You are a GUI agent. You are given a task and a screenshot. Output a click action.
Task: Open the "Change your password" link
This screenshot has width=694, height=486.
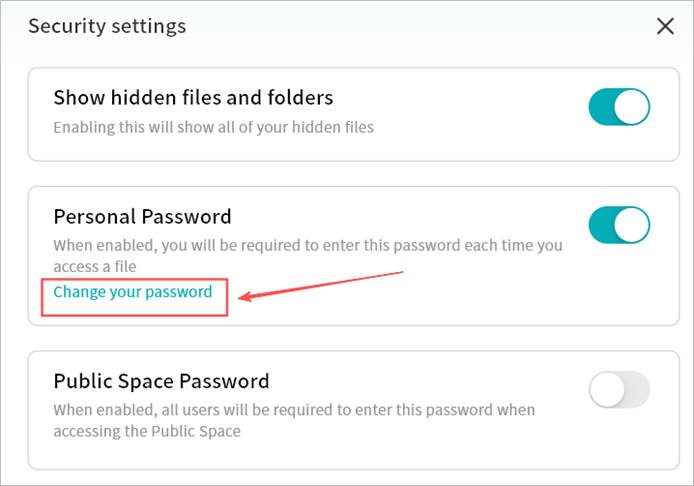pyautogui.click(x=133, y=292)
